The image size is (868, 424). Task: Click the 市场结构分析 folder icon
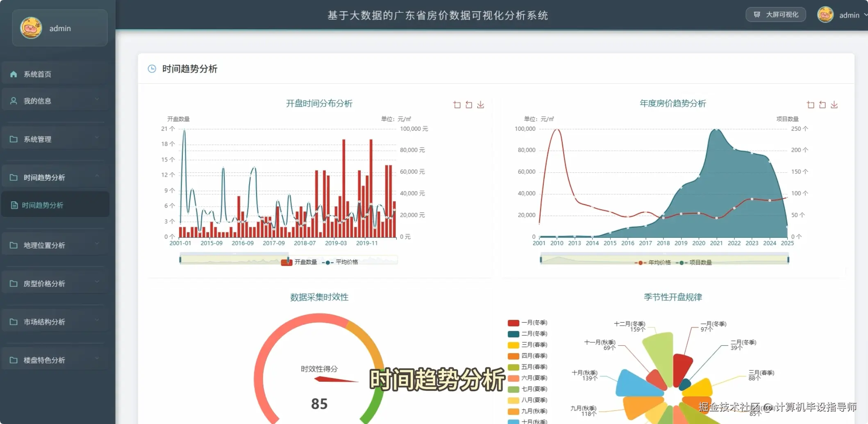point(14,322)
